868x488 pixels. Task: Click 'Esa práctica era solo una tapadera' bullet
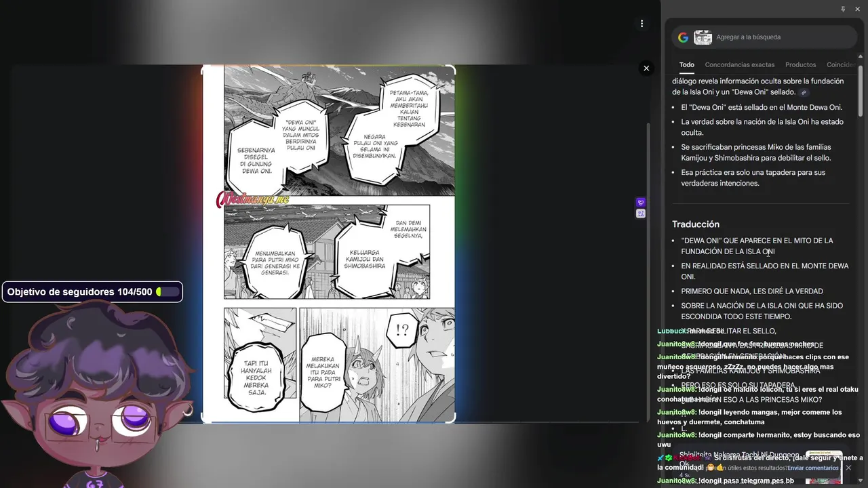(x=753, y=178)
